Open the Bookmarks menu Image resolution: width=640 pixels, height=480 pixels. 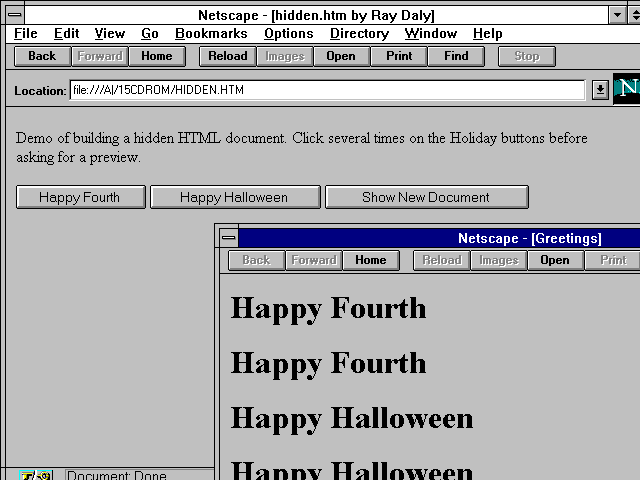tap(211, 33)
